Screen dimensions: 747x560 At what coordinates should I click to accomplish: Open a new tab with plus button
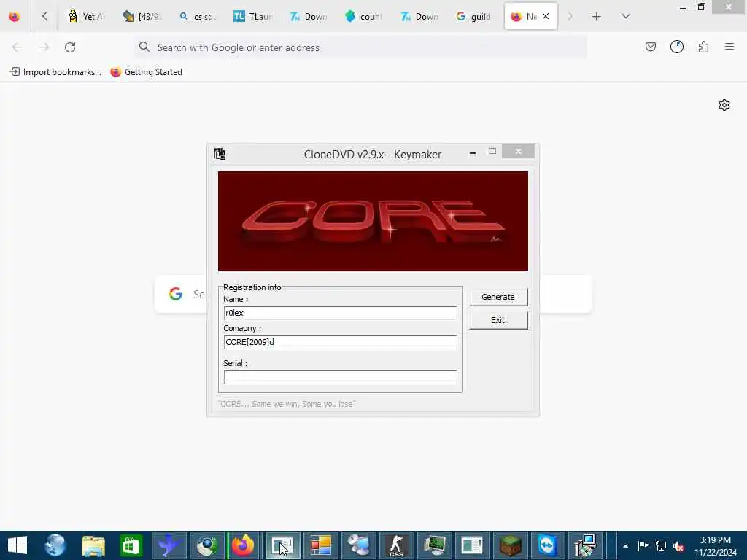597,17
